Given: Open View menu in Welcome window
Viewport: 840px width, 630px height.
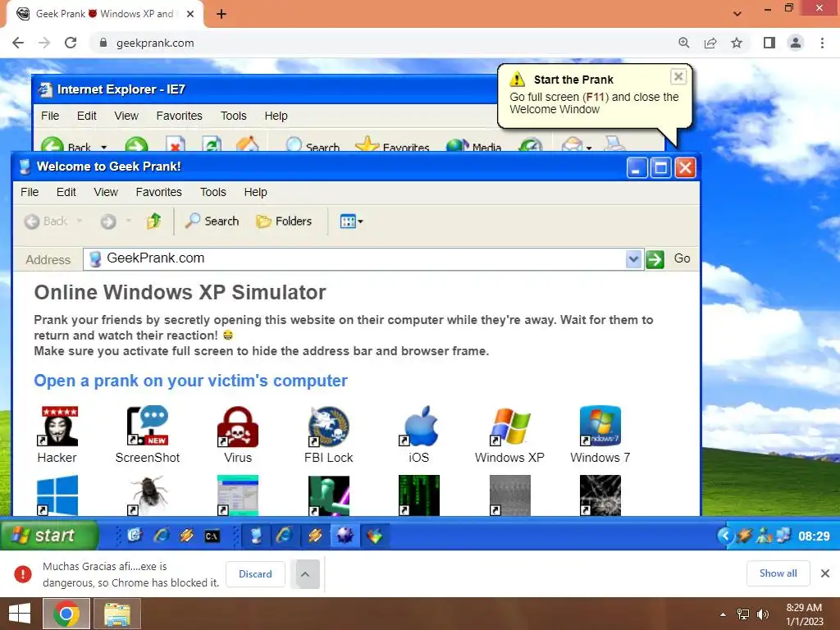Looking at the screenshot, I should [x=106, y=192].
